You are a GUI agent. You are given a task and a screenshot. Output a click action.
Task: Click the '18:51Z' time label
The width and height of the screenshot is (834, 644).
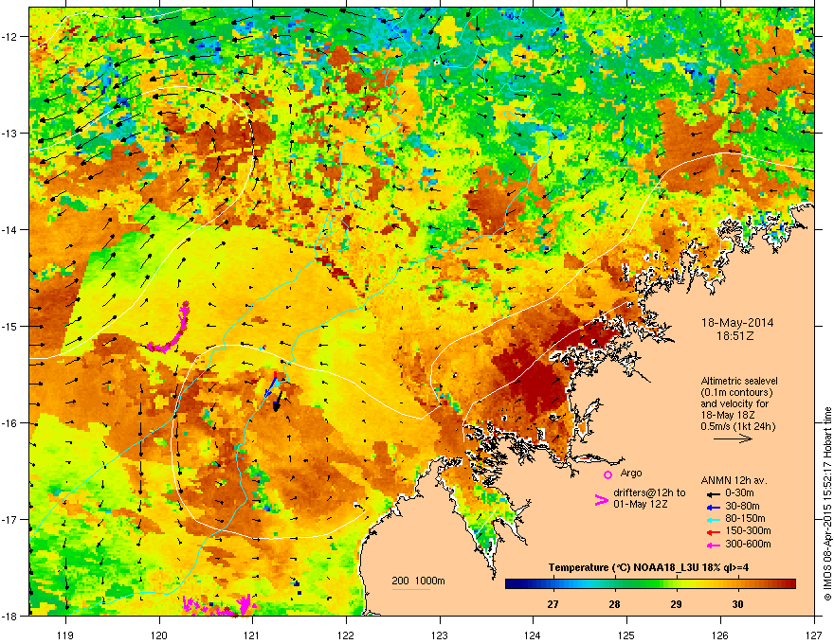coord(734,336)
